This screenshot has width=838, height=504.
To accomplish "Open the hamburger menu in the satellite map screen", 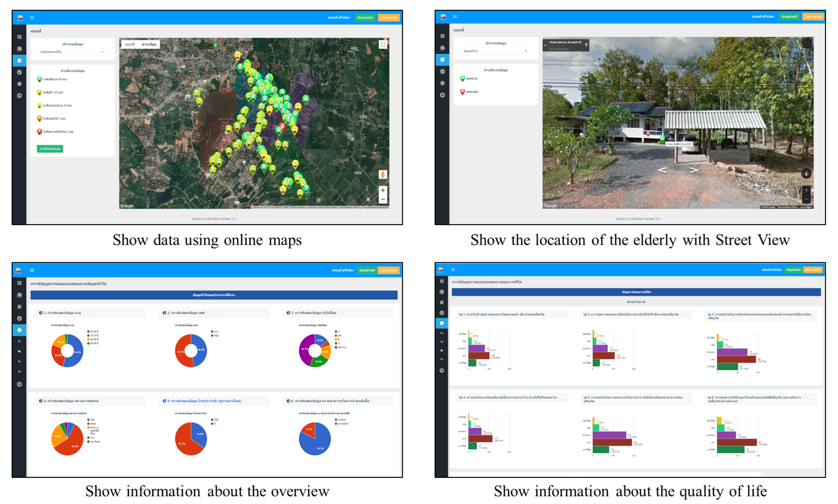I will pyautogui.click(x=32, y=18).
